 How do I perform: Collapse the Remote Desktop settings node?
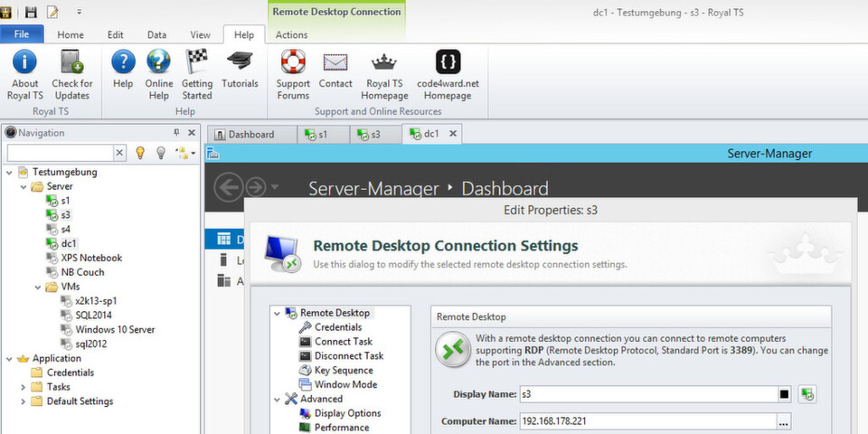click(277, 314)
